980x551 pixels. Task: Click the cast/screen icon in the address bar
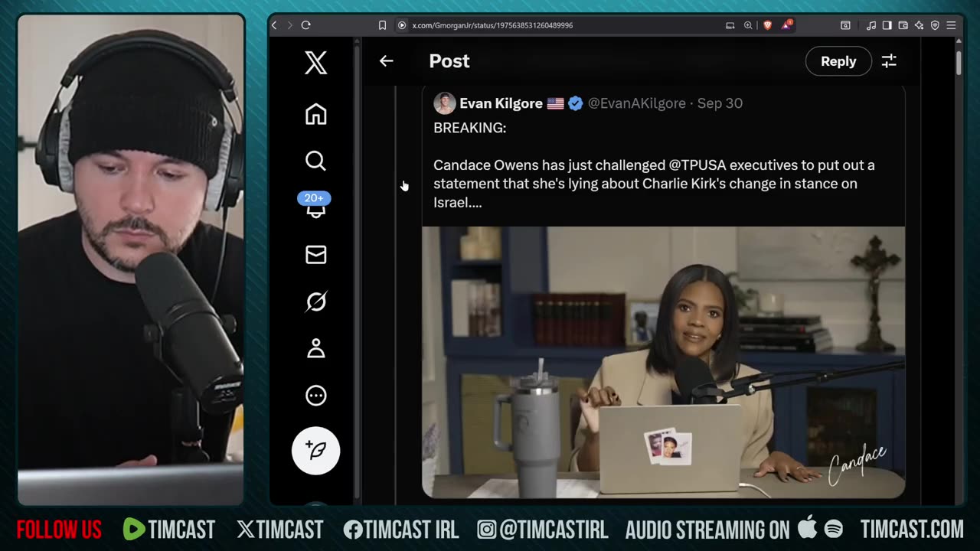pos(730,25)
